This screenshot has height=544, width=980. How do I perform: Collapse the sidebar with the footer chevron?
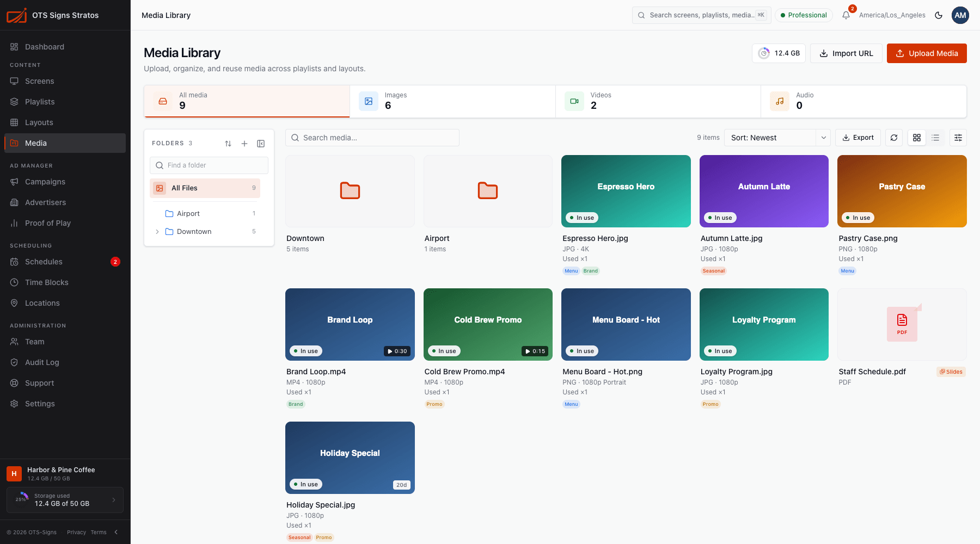[x=116, y=532]
